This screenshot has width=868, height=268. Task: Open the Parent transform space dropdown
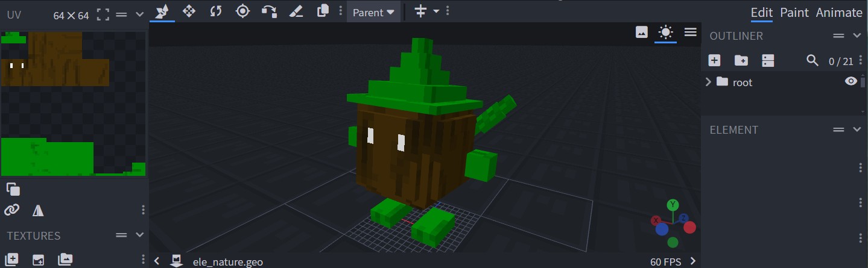pyautogui.click(x=373, y=12)
